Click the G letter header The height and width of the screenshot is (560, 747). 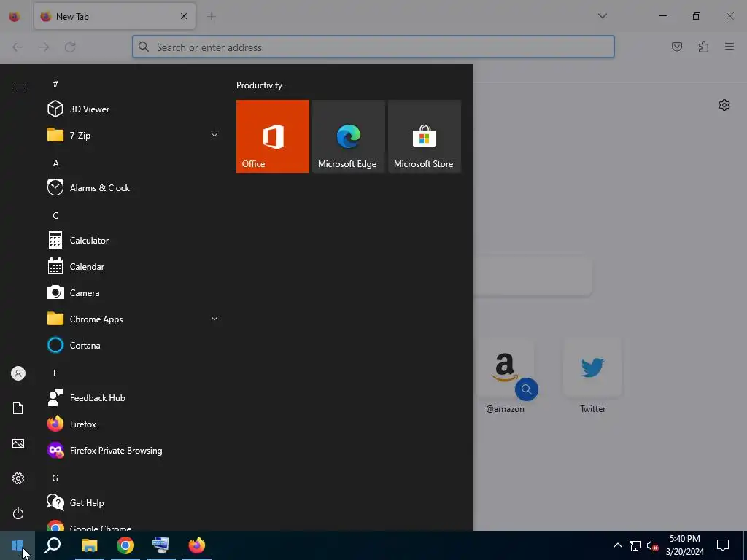pyautogui.click(x=55, y=478)
